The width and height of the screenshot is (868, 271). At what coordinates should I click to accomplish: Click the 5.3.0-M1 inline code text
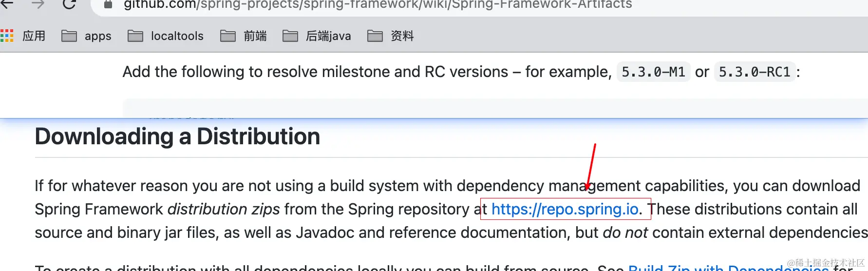coord(653,72)
